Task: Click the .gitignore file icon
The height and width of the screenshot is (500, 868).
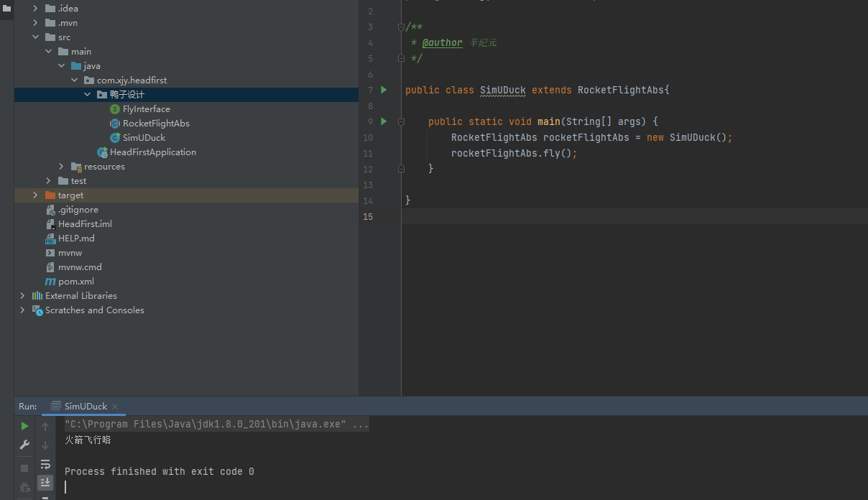Action: (x=50, y=210)
